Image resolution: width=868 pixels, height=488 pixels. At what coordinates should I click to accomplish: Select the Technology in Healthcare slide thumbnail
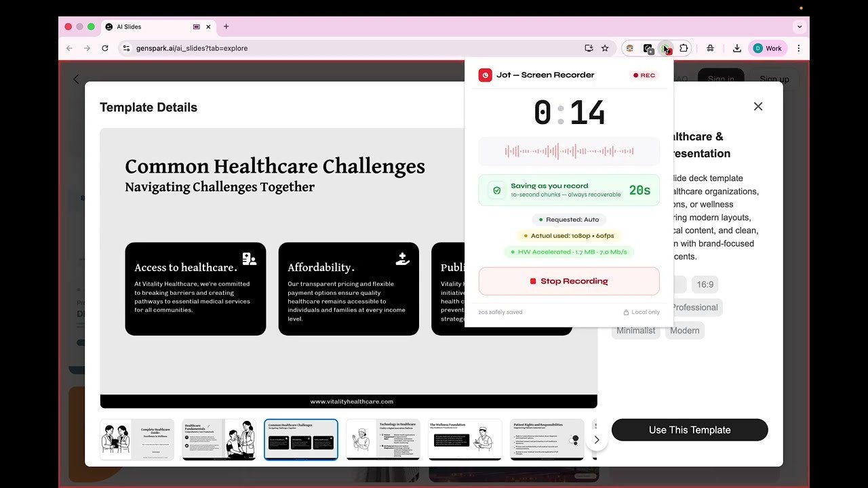[382, 439]
